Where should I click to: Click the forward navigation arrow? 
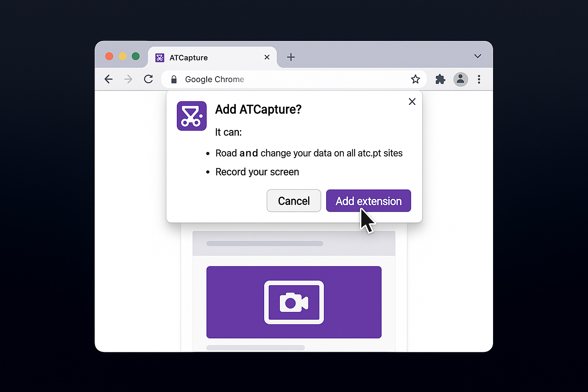pyautogui.click(x=128, y=79)
